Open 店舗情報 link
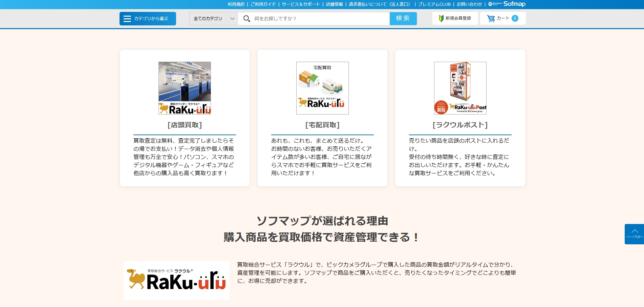Screen dimensions: 644x307 pyautogui.click(x=334, y=4)
